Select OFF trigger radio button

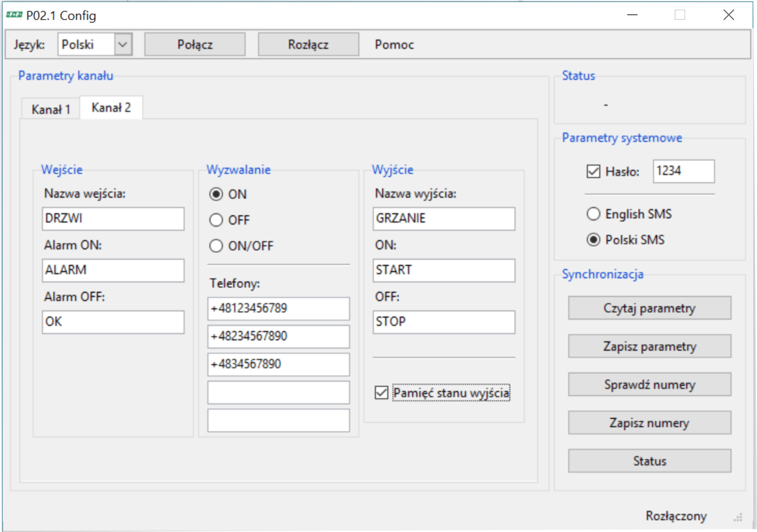click(x=216, y=220)
